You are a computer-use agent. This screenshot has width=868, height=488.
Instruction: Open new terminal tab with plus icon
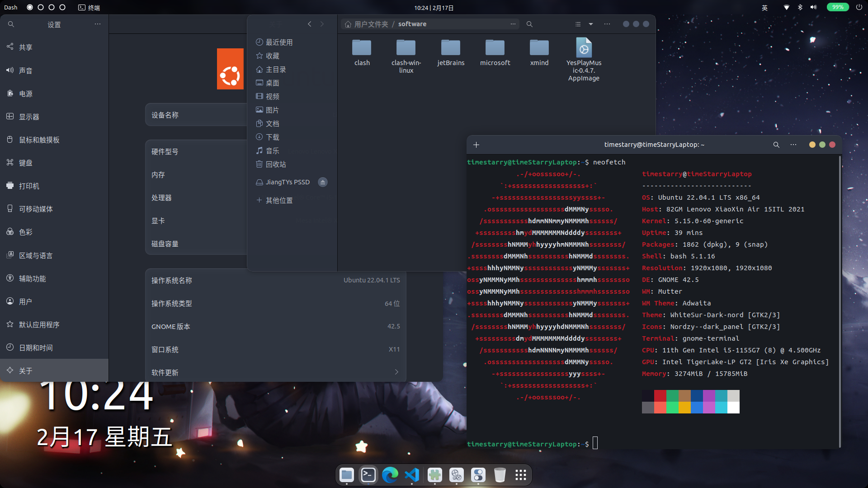pyautogui.click(x=476, y=145)
